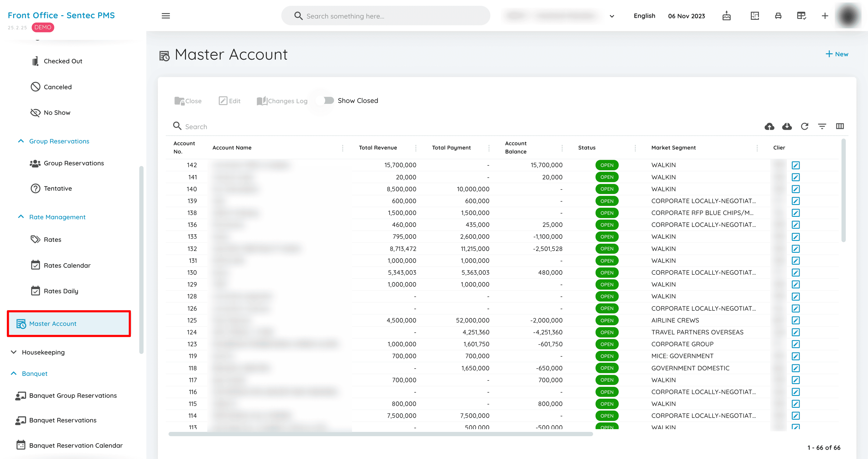Focus the global search field
Viewport: 868px width, 459px height.
(386, 16)
